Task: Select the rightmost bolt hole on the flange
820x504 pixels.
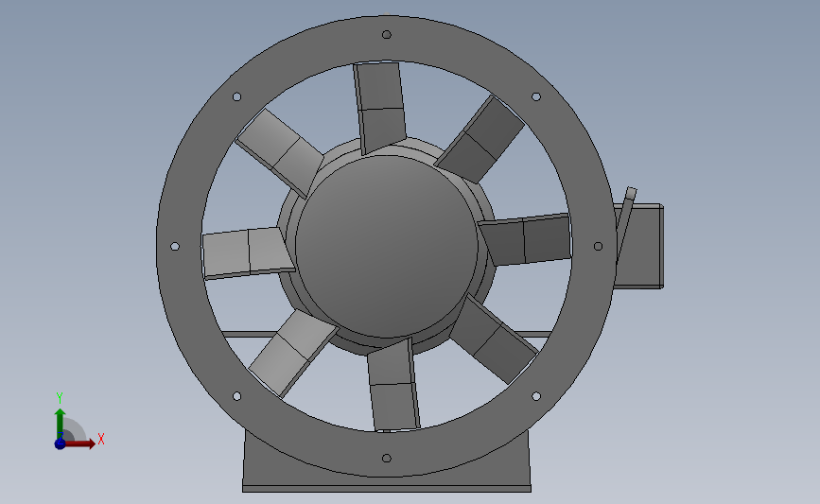Action: tap(599, 246)
